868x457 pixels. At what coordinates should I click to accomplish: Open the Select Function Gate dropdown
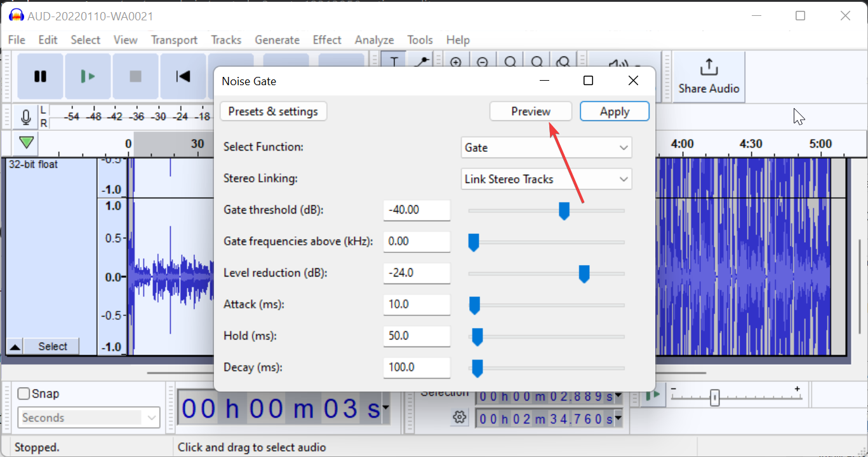click(x=546, y=147)
